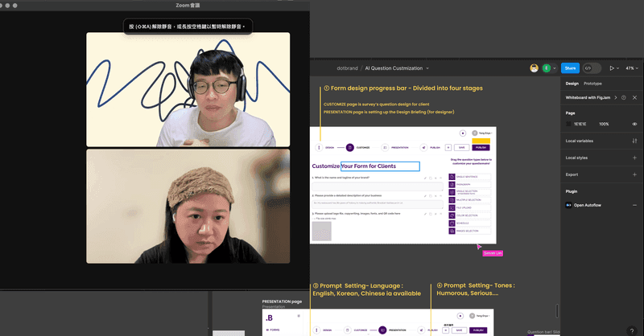Image resolution: width=644 pixels, height=336 pixels.
Task: Click the Present play icon
Action: pos(612,68)
